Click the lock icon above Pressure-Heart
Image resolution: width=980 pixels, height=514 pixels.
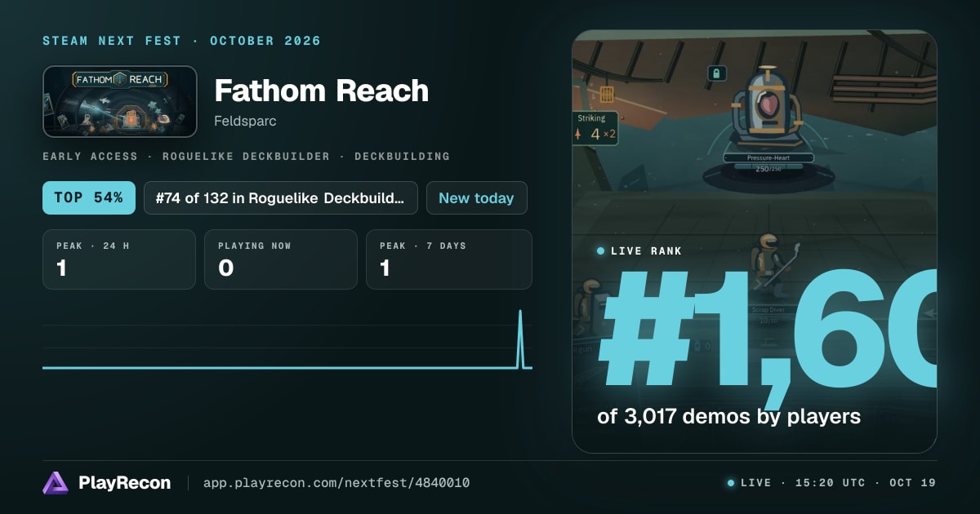[717, 73]
